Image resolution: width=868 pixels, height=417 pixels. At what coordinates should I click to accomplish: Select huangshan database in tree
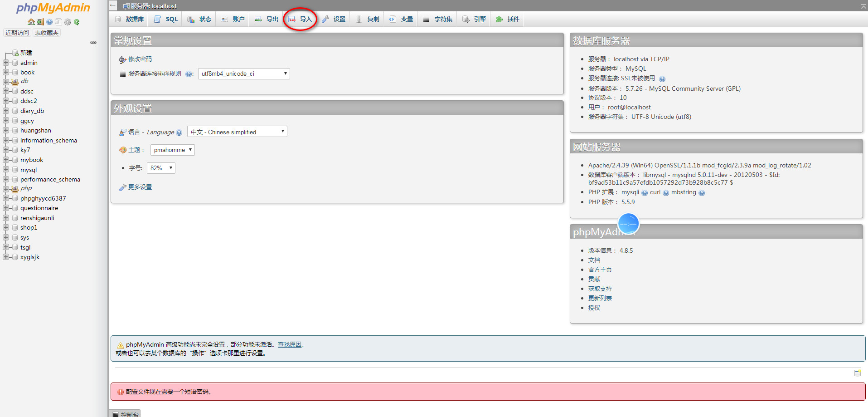pos(36,130)
